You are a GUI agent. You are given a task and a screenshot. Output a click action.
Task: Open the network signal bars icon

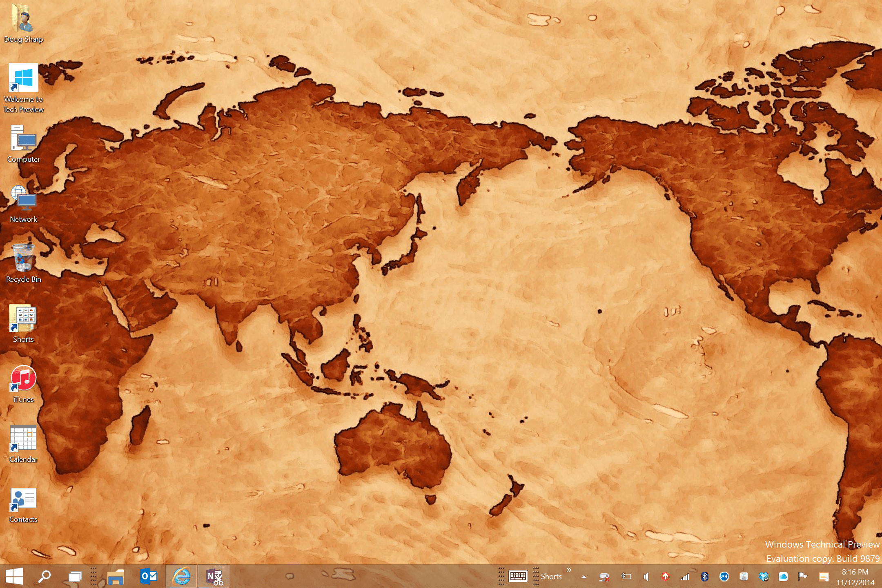coord(685,577)
